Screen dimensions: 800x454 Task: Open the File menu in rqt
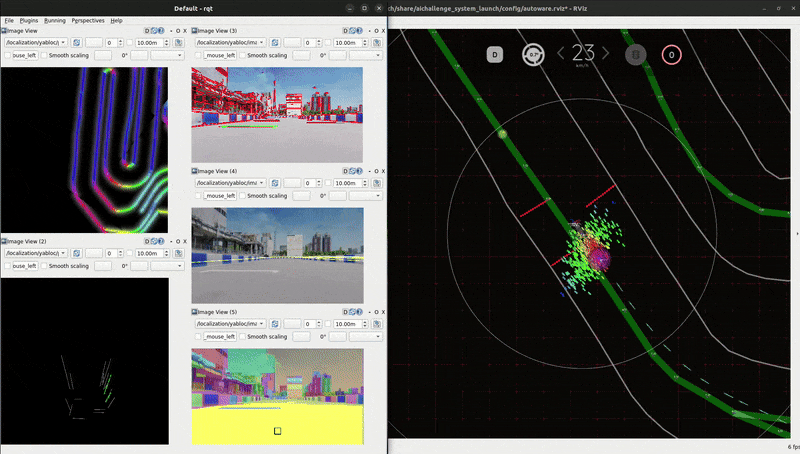click(9, 20)
